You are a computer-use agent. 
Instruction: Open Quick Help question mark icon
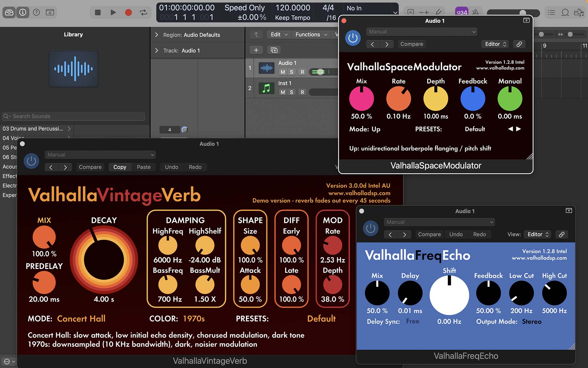(x=36, y=12)
